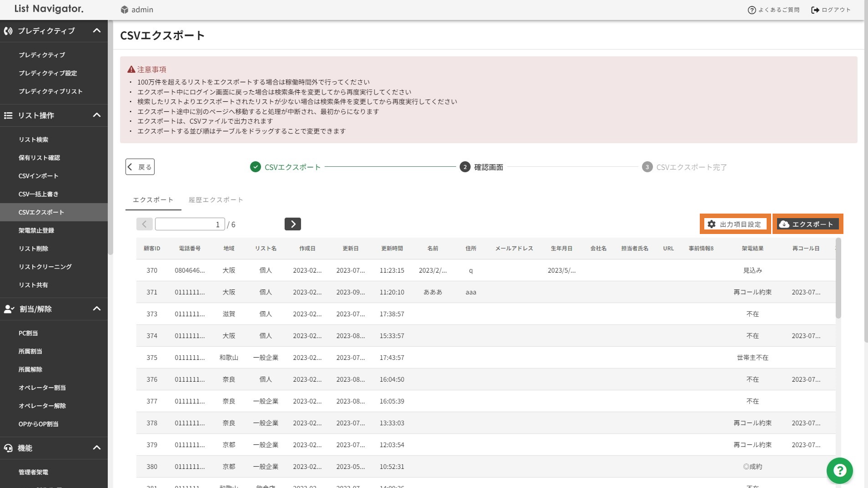Go to next page with right arrow
The height and width of the screenshot is (488, 868).
click(293, 224)
